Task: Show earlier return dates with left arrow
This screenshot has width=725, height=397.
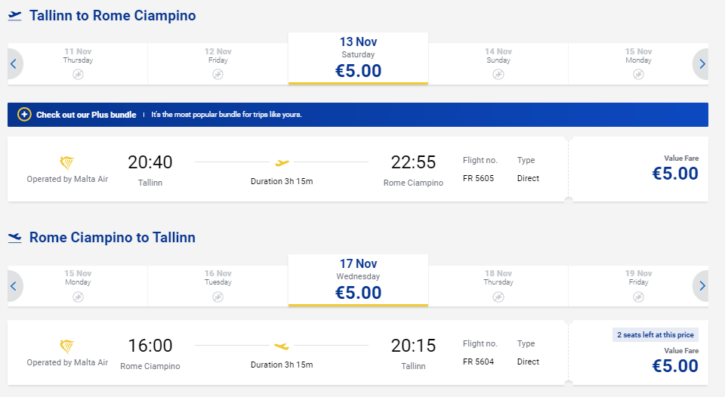Action: click(x=14, y=286)
